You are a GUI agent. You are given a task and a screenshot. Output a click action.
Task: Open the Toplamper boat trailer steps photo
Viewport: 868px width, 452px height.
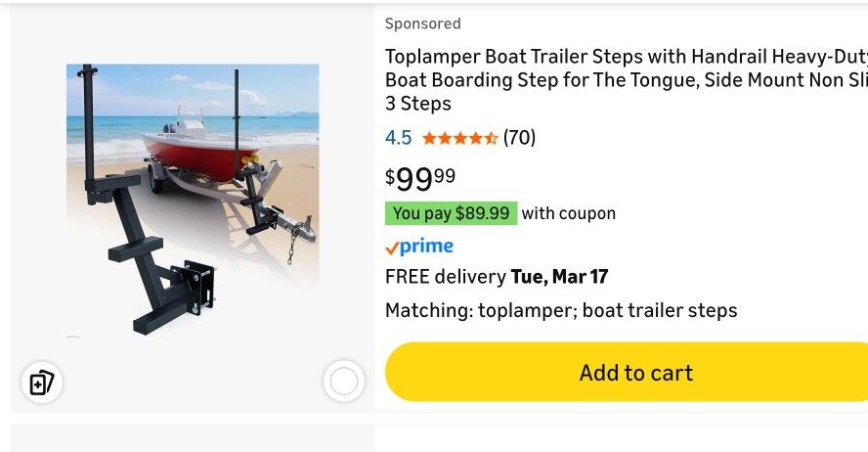point(193,201)
